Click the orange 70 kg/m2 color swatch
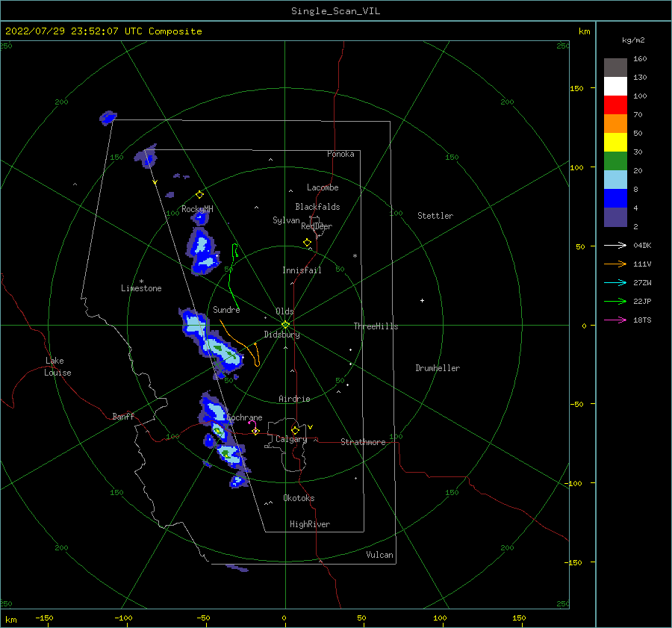Image resolution: width=672 pixels, height=628 pixels. 615,123
